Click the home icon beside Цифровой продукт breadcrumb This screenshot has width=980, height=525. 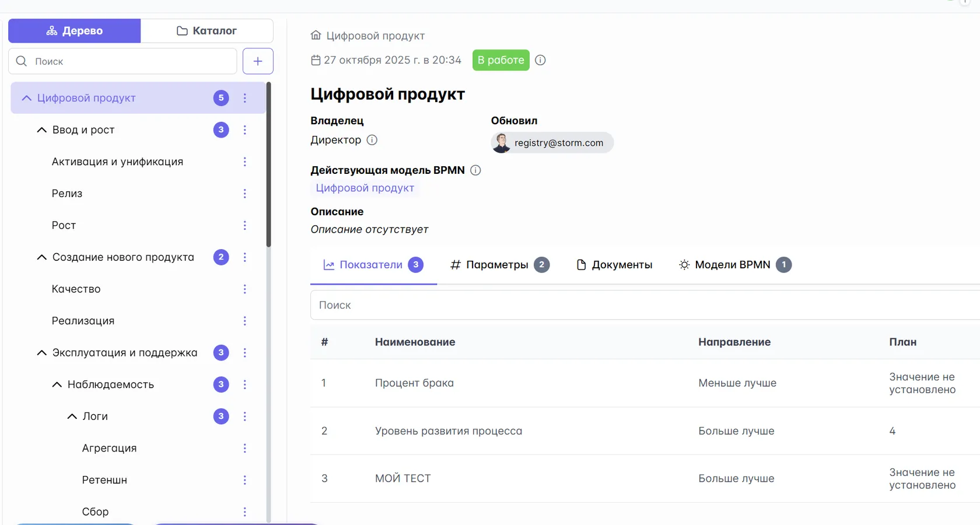pyautogui.click(x=316, y=35)
